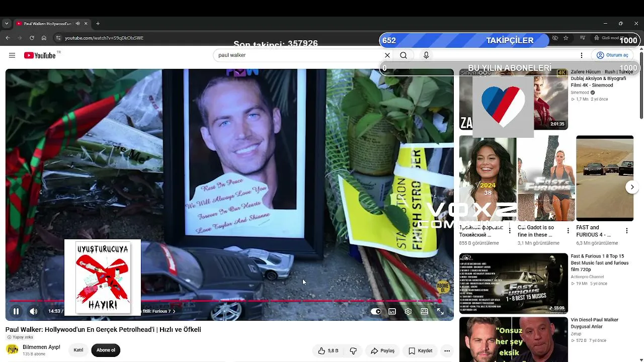Viewport: 644px width, 362px height.
Task: Click the '855 B görüntüleme' view count
Action: [479, 243]
